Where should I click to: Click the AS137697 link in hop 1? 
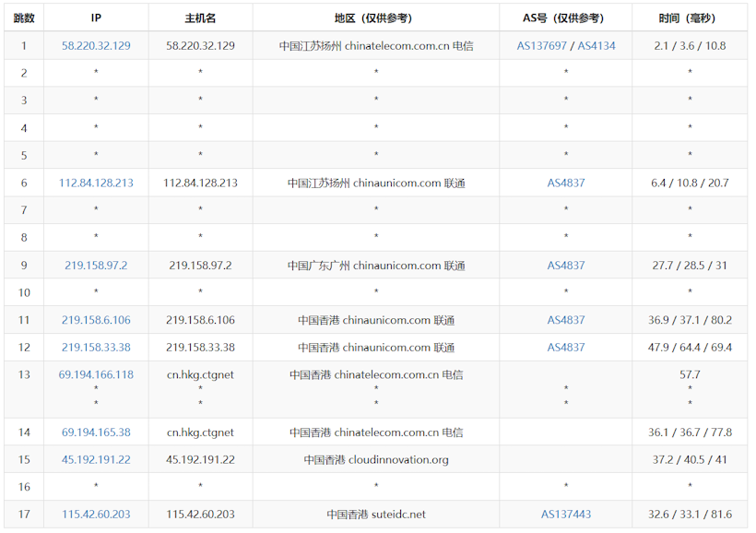point(543,45)
